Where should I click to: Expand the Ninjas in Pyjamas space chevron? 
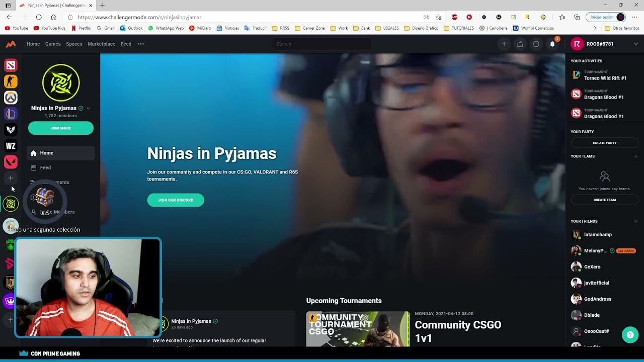[89, 108]
